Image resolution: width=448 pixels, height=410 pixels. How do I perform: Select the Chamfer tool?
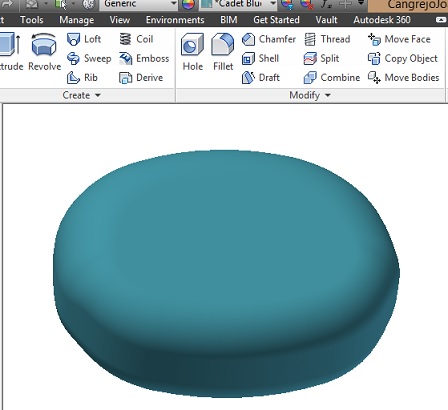(269, 39)
